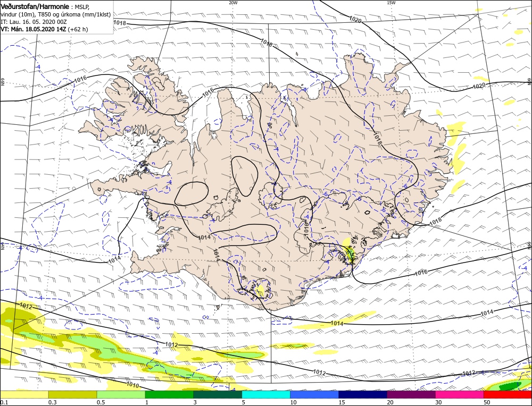
Task: Click the red above-50 legend swatch
Action: tap(508, 394)
